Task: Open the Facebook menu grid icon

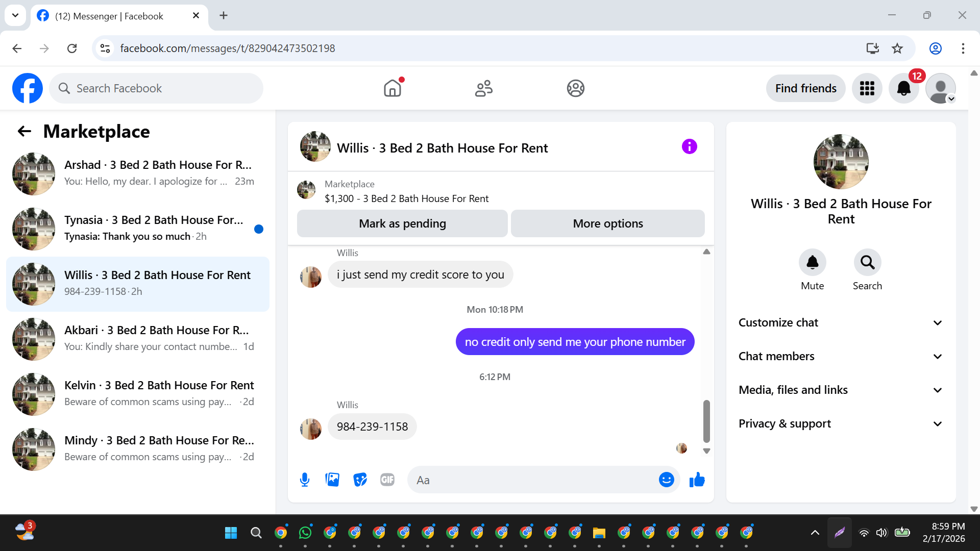Action: [x=867, y=88]
